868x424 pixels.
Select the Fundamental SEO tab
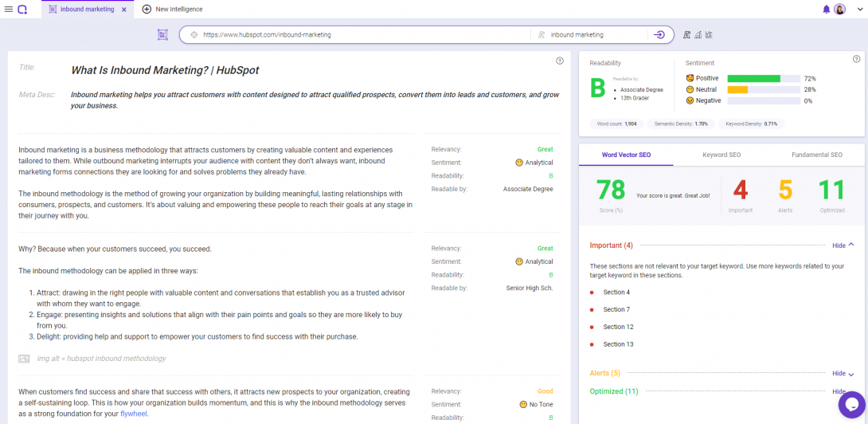click(x=816, y=155)
